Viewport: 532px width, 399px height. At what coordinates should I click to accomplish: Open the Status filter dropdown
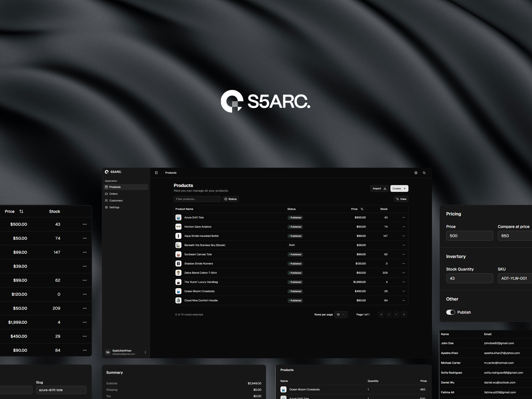click(x=230, y=199)
